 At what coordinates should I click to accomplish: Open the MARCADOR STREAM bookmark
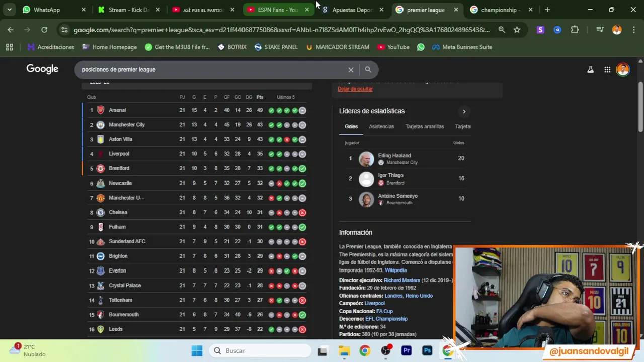pyautogui.click(x=337, y=47)
